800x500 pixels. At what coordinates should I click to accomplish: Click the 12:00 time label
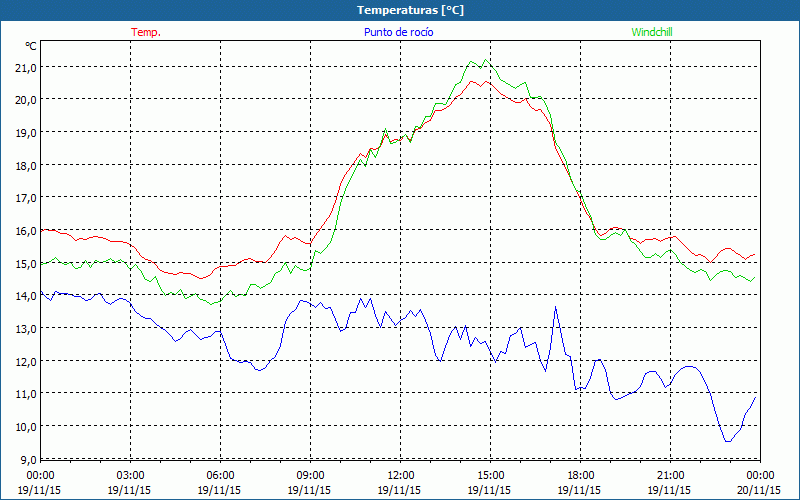(x=401, y=476)
